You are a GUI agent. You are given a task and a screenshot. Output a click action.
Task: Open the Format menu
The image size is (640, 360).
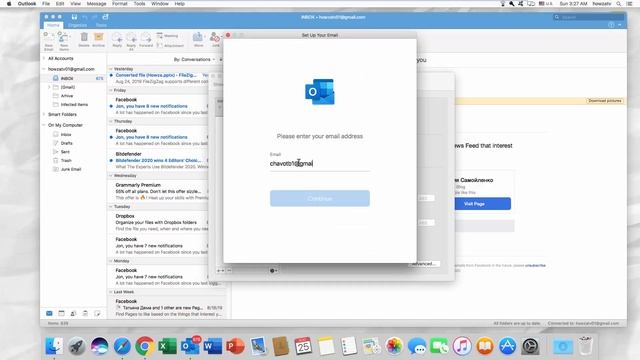(x=120, y=4)
